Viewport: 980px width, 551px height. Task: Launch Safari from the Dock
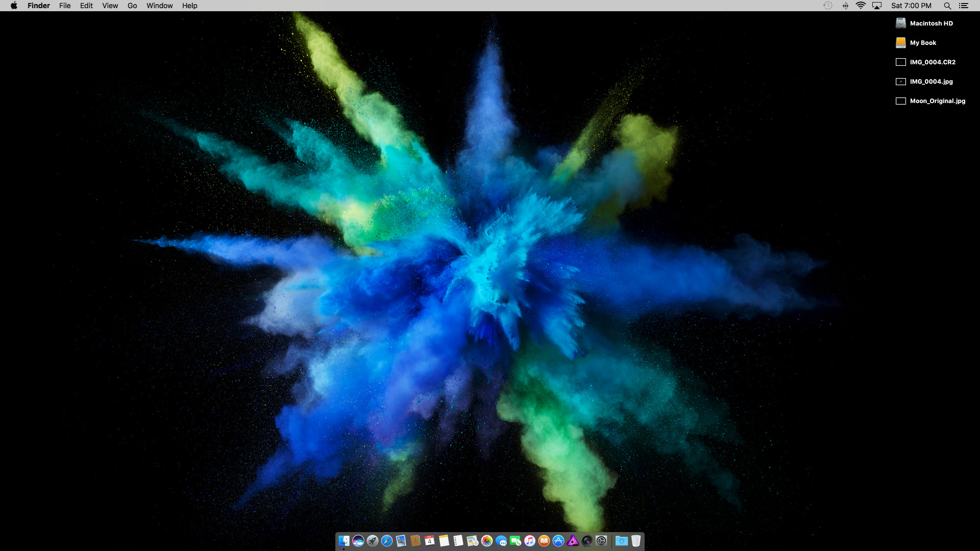(387, 541)
